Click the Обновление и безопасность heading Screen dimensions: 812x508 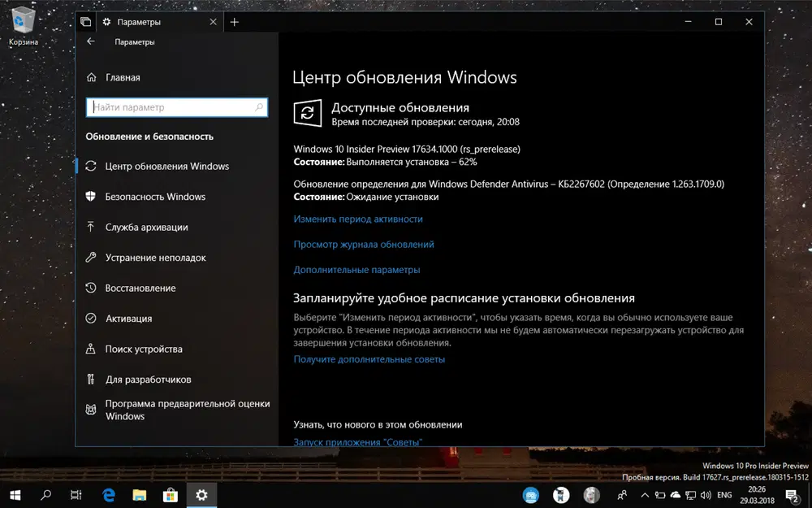[x=149, y=137]
